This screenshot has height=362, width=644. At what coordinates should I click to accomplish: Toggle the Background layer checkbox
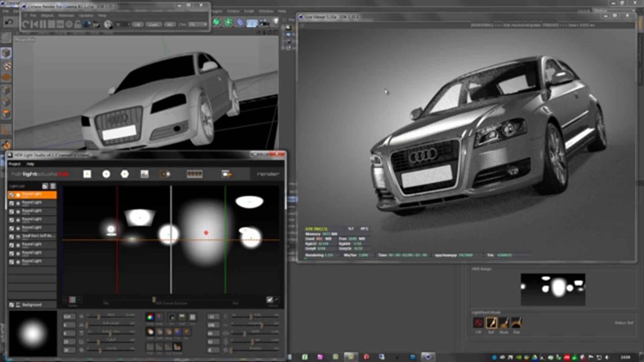click(12, 305)
